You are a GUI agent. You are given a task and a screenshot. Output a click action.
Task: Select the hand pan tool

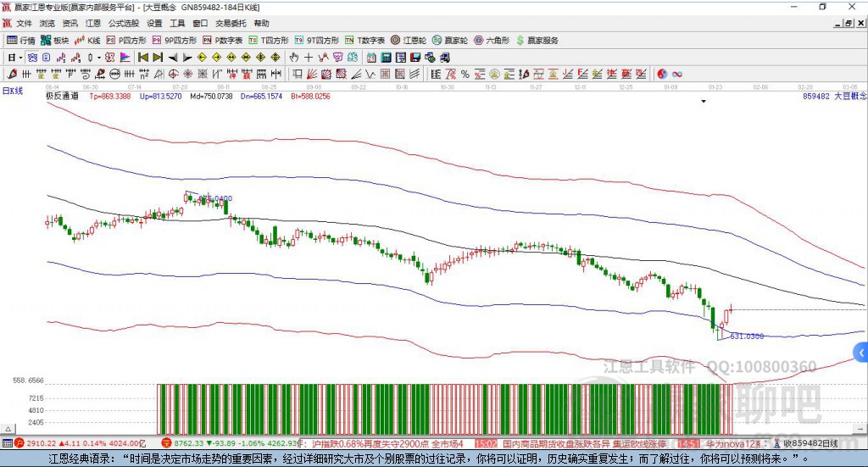click(x=294, y=57)
